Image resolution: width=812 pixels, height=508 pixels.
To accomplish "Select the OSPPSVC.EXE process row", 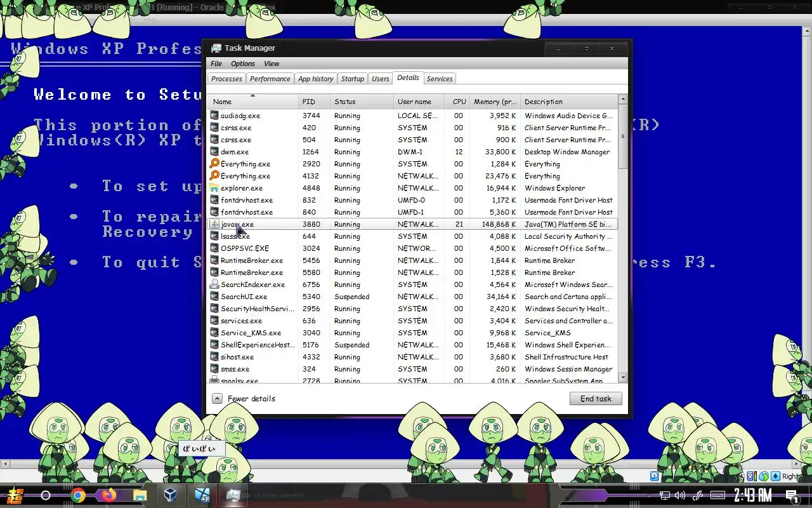I will 412,248.
